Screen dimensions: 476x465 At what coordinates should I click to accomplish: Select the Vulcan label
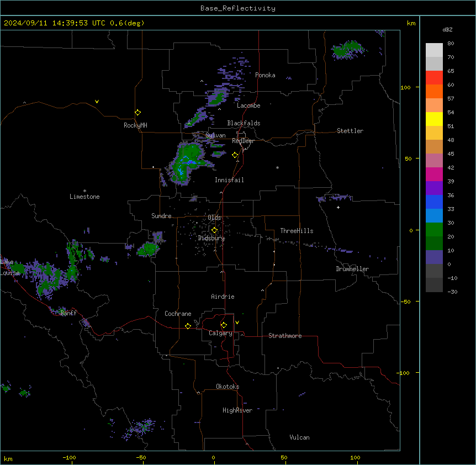(300, 437)
